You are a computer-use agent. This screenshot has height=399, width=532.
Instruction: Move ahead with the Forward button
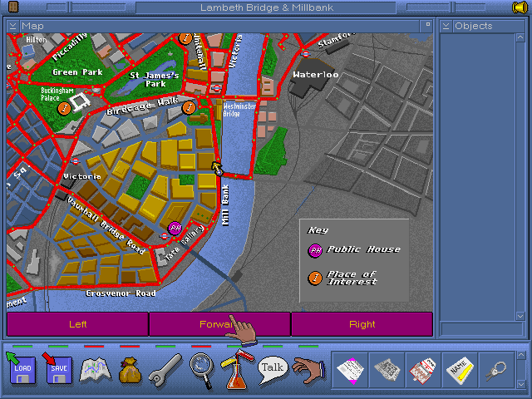pos(219,324)
